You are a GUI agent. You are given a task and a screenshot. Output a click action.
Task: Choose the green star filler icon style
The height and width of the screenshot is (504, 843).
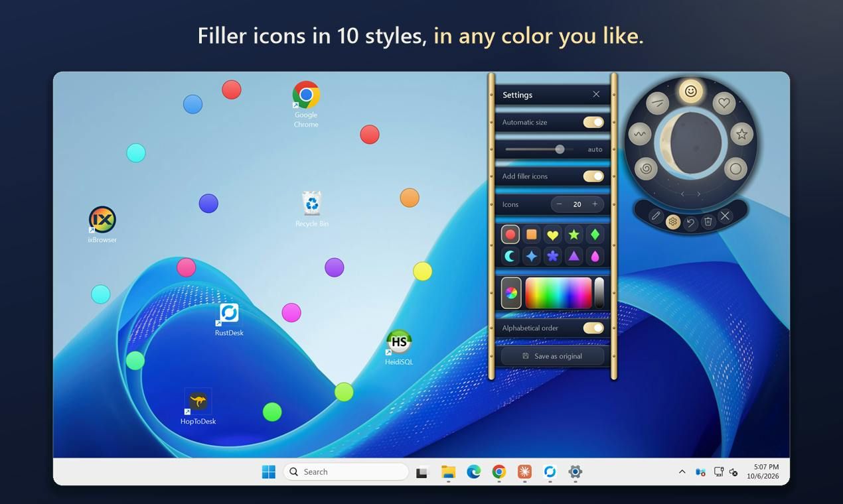pos(574,234)
